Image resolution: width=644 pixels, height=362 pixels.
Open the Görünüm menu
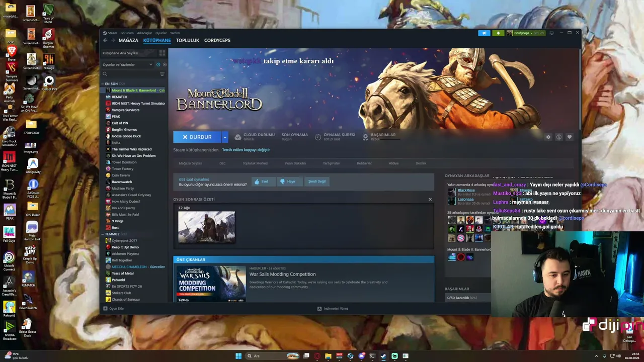tap(127, 33)
